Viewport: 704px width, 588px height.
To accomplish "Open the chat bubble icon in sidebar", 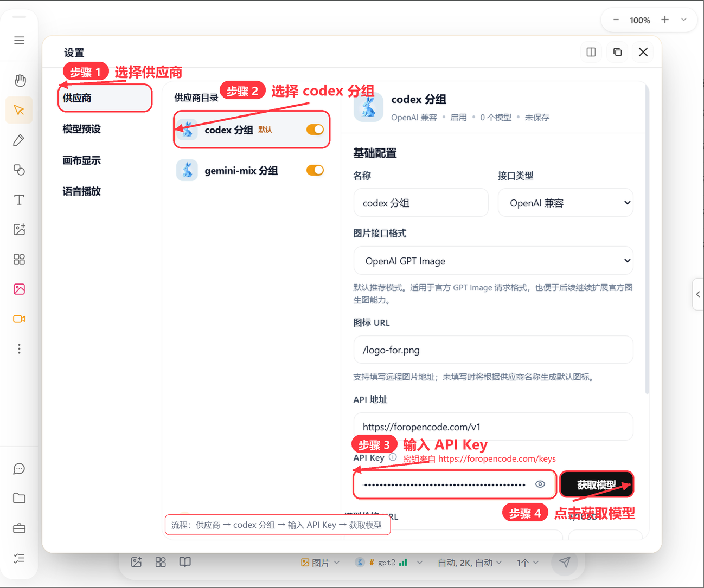I will pos(19,469).
